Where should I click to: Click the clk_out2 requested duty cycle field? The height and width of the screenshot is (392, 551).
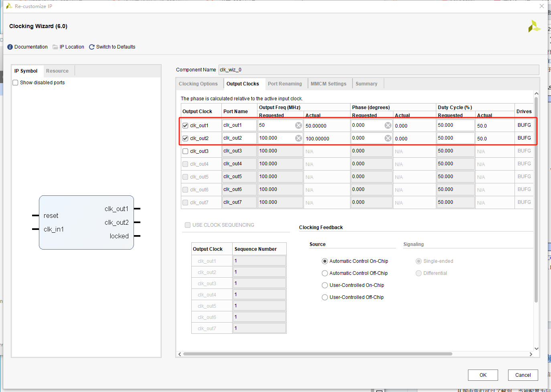pos(456,138)
